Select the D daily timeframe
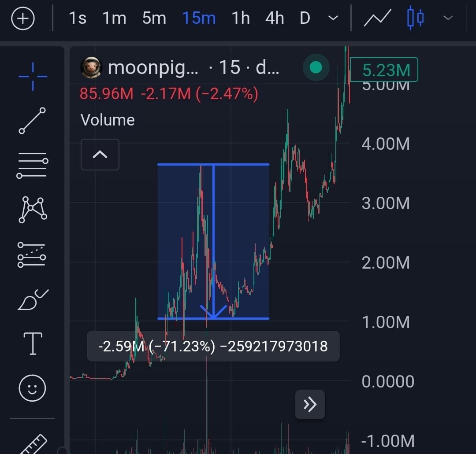 point(305,18)
